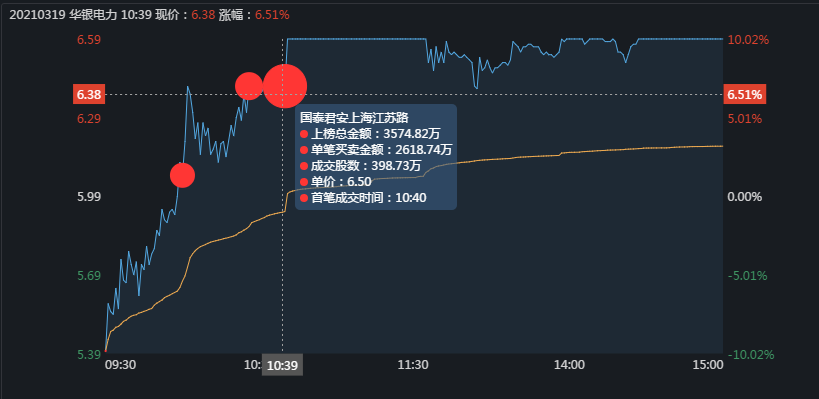Image resolution: width=819 pixels, height=399 pixels.
Task: Click the 14:00 time axis label
Action: tap(569, 365)
